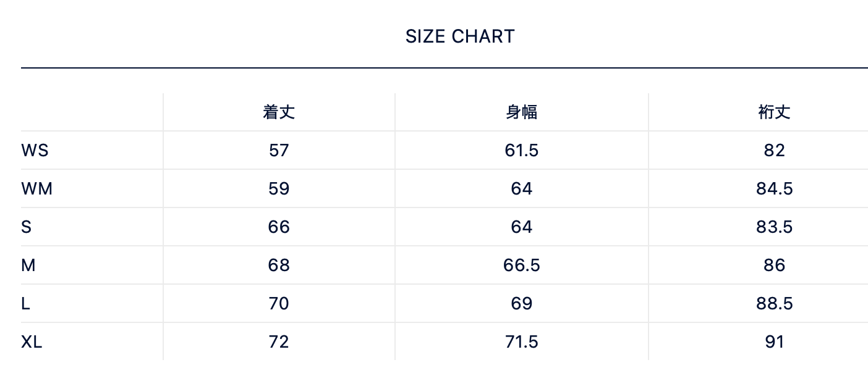The height and width of the screenshot is (373, 868).
Task: Click the S size row label
Action: pyautogui.click(x=26, y=227)
